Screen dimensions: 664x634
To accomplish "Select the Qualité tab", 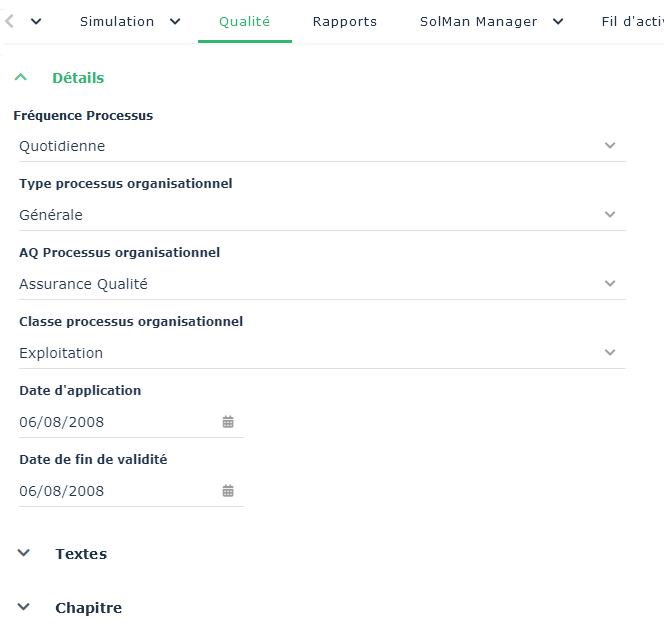I will pyautogui.click(x=244, y=22).
